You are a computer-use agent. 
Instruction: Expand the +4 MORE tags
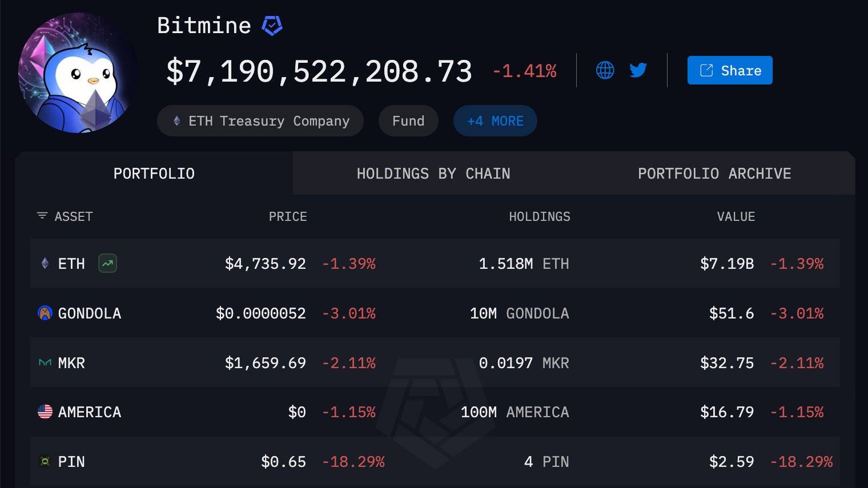pyautogui.click(x=495, y=120)
